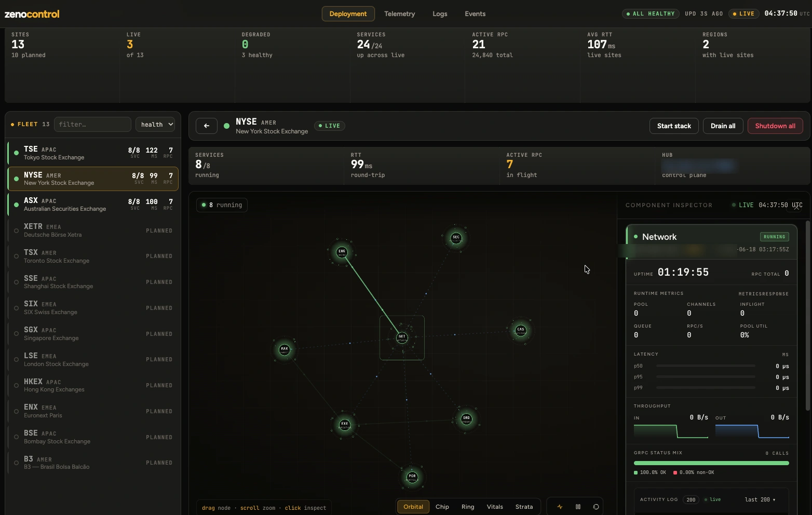Go back with the arrow button
This screenshot has height=515, width=812.
207,126
